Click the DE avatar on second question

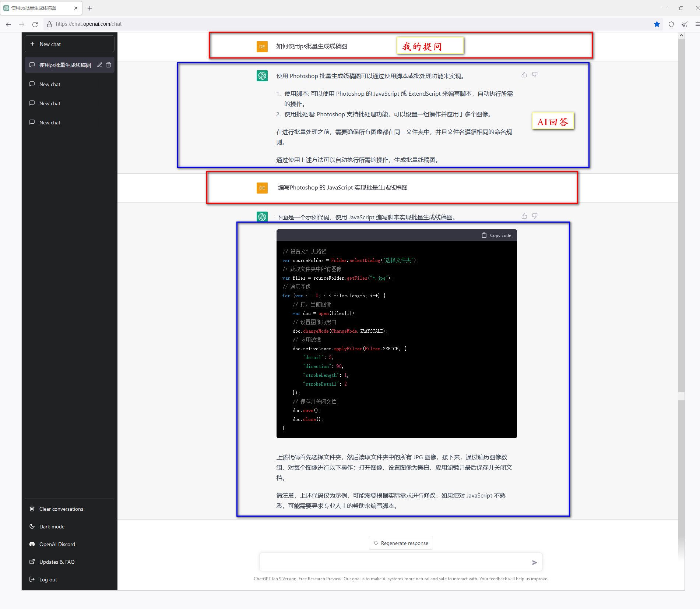pos(262,188)
